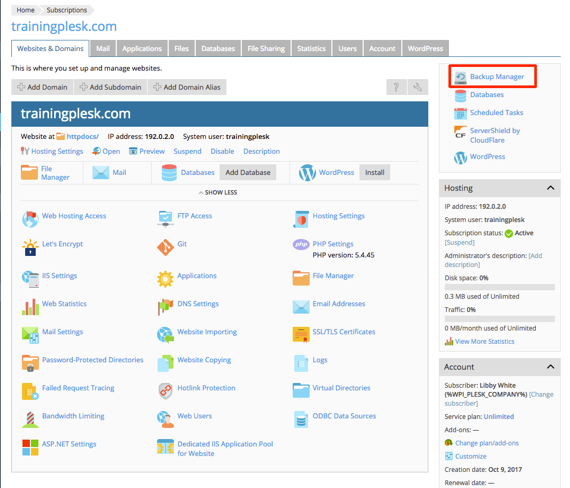The width and height of the screenshot is (570, 488).
Task: Open the sidebar Scheduled Tasks icon
Action: [x=461, y=114]
